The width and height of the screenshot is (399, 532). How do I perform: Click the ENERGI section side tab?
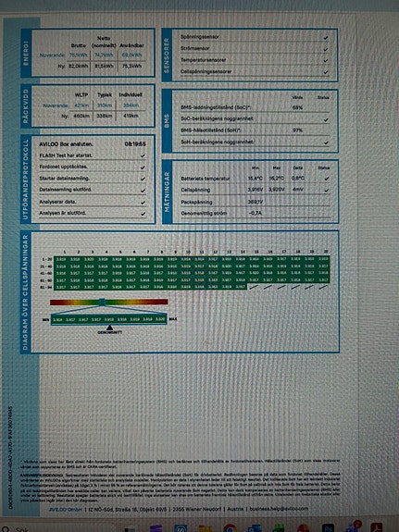pos(26,54)
